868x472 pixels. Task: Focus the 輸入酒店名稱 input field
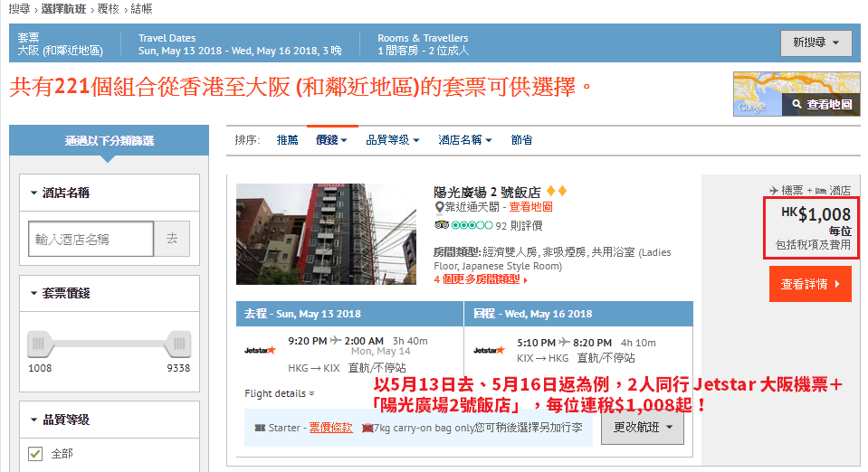pos(91,239)
